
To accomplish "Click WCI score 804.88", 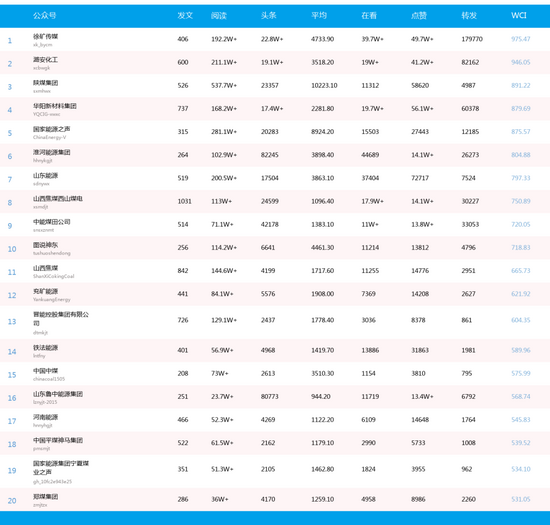I will (521, 155).
